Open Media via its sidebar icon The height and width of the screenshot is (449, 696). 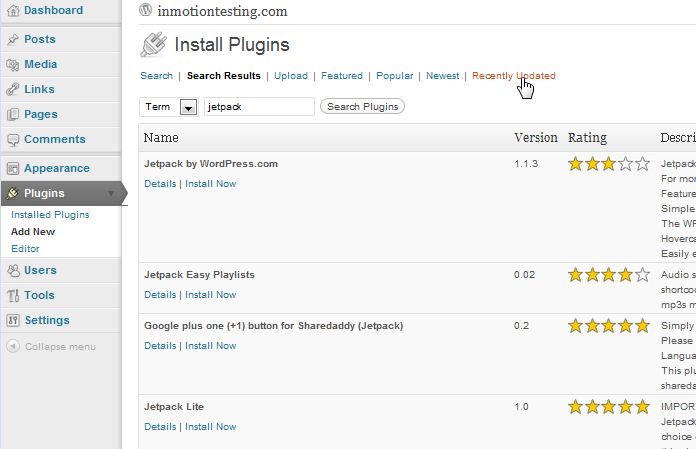click(x=12, y=64)
